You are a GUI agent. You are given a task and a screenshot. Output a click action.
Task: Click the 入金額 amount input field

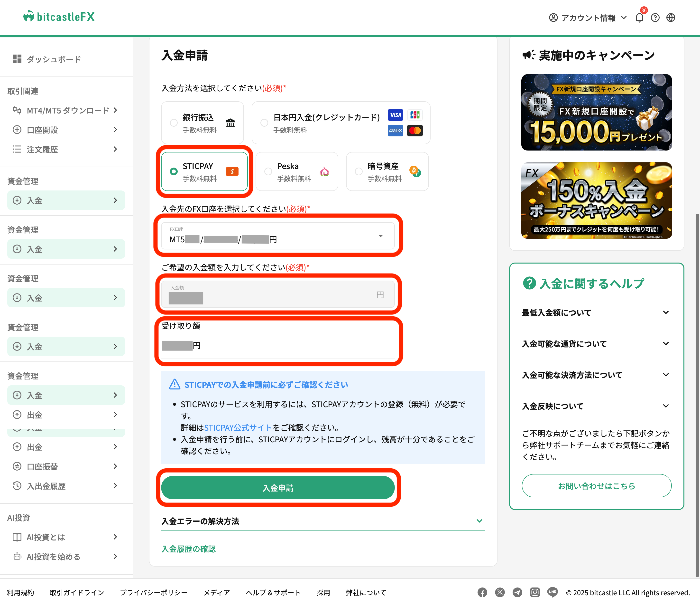tap(278, 294)
